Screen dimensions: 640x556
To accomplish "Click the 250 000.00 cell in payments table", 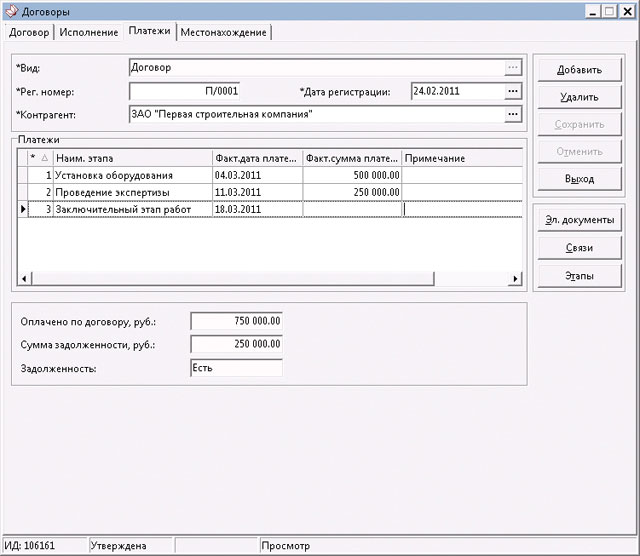I will 352,192.
